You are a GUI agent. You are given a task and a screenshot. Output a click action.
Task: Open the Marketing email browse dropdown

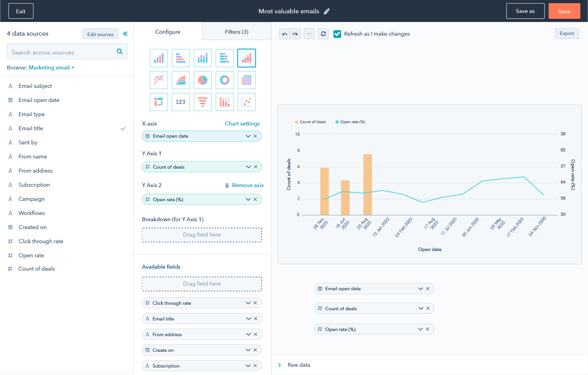tap(51, 67)
